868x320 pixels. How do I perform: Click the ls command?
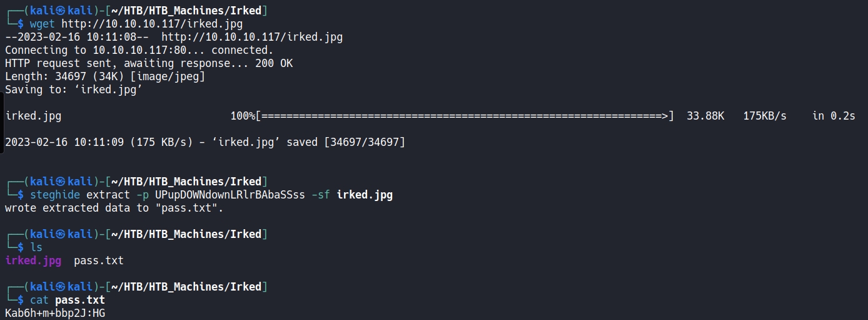(36, 247)
